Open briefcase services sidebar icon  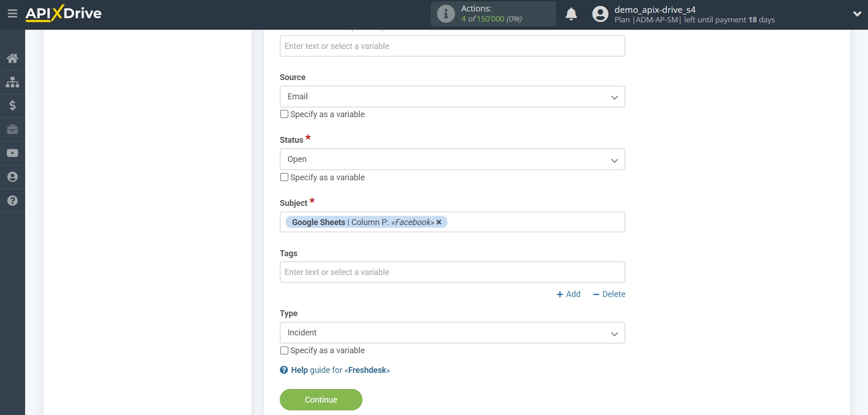pyautogui.click(x=12, y=129)
